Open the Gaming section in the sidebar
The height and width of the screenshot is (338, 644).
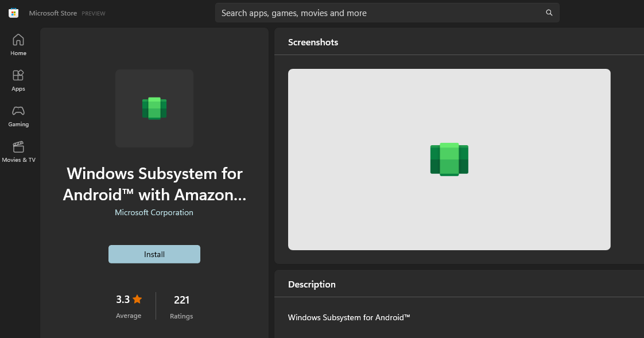point(18,116)
